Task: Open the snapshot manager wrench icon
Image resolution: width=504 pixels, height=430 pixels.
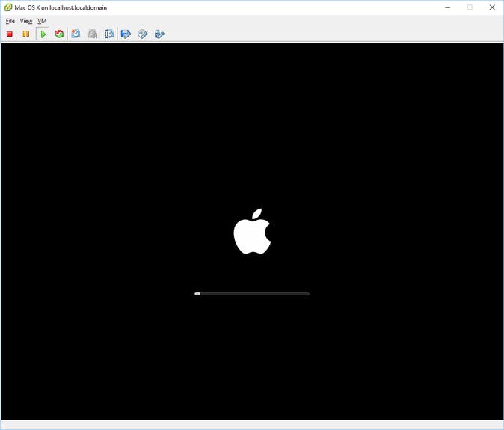Action: click(109, 34)
